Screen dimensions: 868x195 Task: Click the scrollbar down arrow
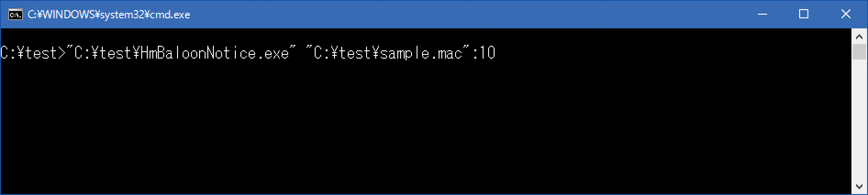click(859, 187)
